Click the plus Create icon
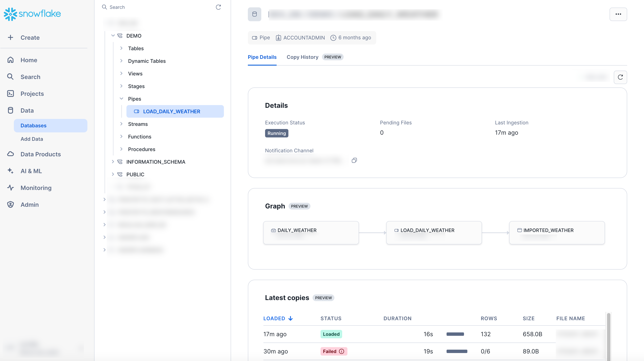This screenshot has width=644, height=361. [10, 38]
